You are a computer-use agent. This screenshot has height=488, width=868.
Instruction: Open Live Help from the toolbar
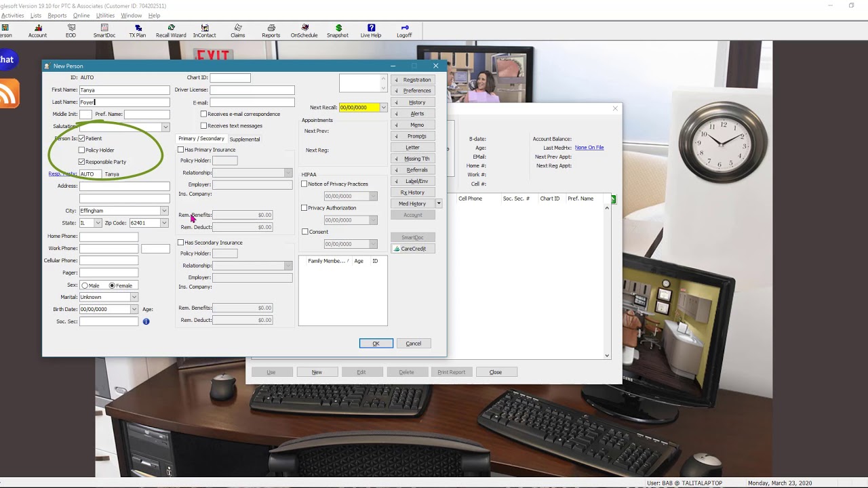point(371,31)
